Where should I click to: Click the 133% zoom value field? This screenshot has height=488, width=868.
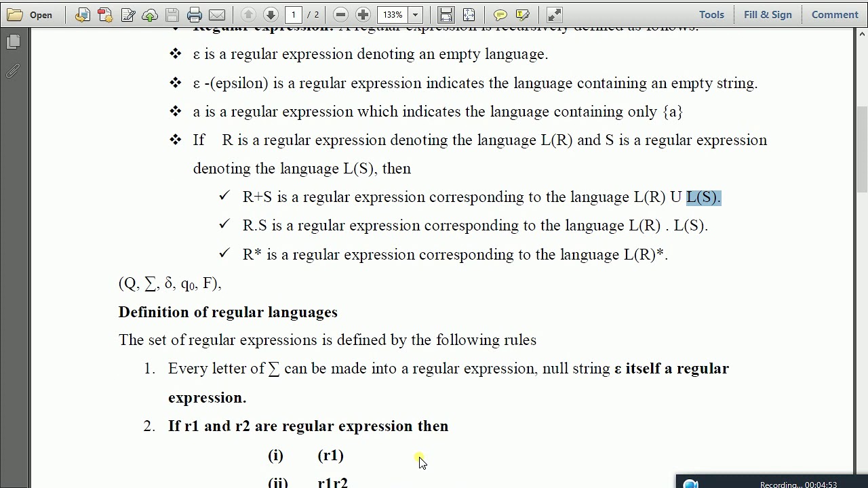(x=393, y=14)
